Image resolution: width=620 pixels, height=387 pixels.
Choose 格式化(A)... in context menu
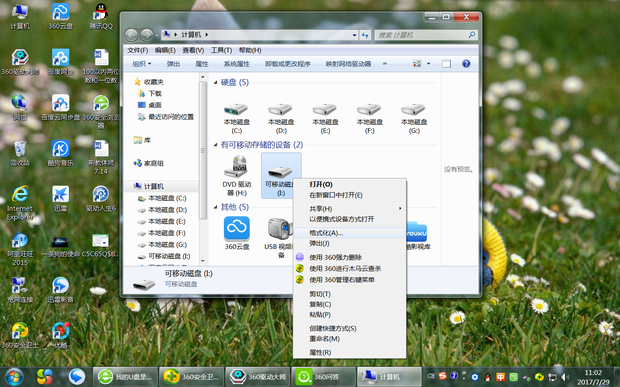tap(350, 233)
